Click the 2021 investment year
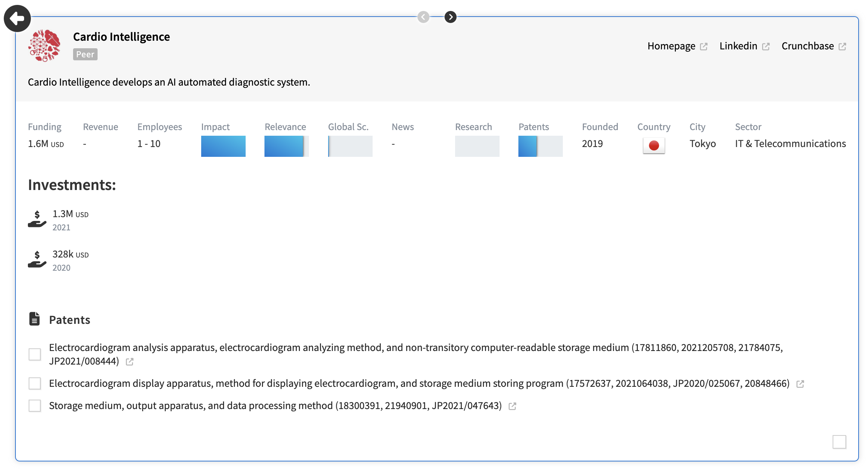 [x=61, y=228]
